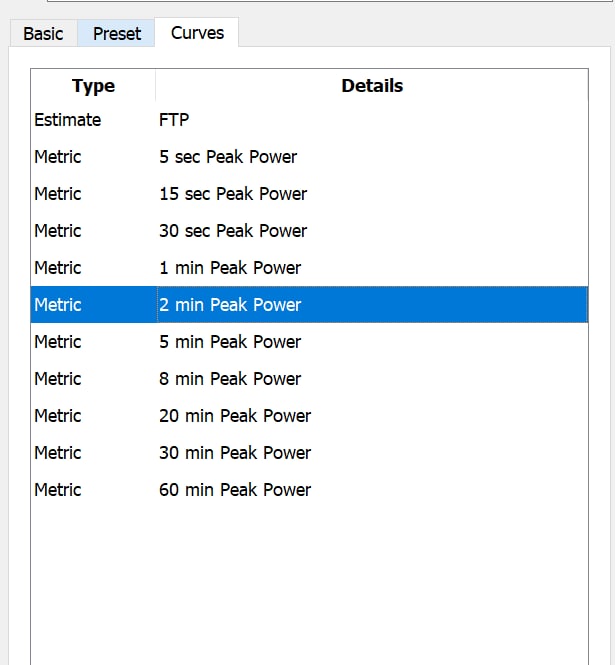615x665 pixels.
Task: Select the 20 min Peak Power row
Action: pos(309,416)
